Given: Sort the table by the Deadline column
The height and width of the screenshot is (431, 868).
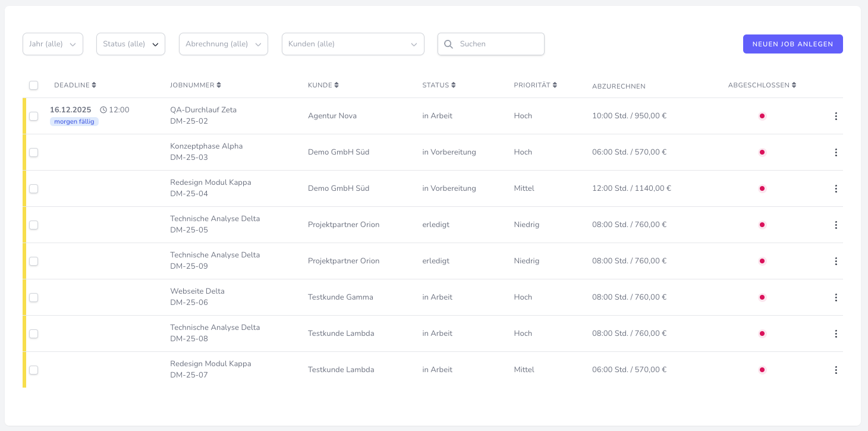Looking at the screenshot, I should click(x=94, y=85).
